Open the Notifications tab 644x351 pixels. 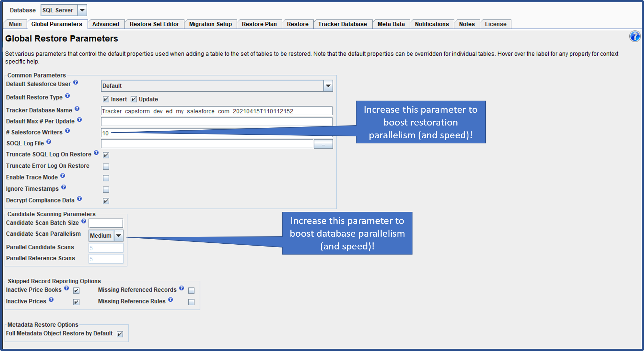[432, 24]
